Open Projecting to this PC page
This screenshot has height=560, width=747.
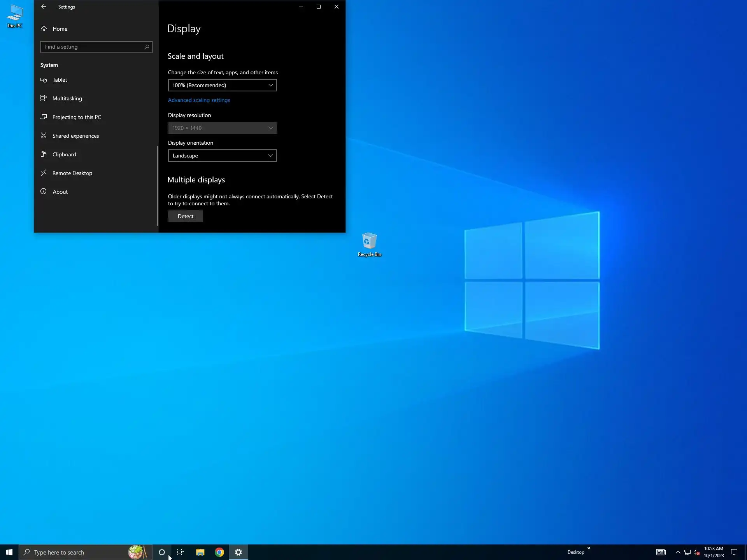[x=77, y=117]
